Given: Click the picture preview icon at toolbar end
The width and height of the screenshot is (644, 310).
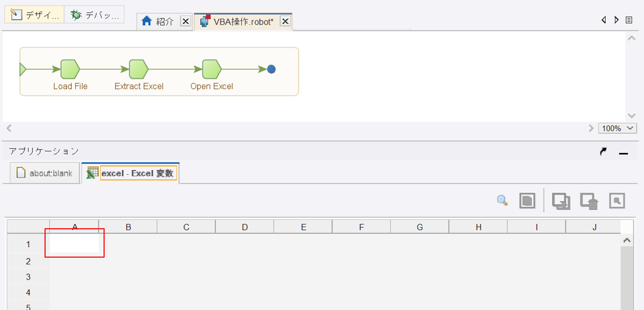Looking at the screenshot, I should (x=617, y=200).
